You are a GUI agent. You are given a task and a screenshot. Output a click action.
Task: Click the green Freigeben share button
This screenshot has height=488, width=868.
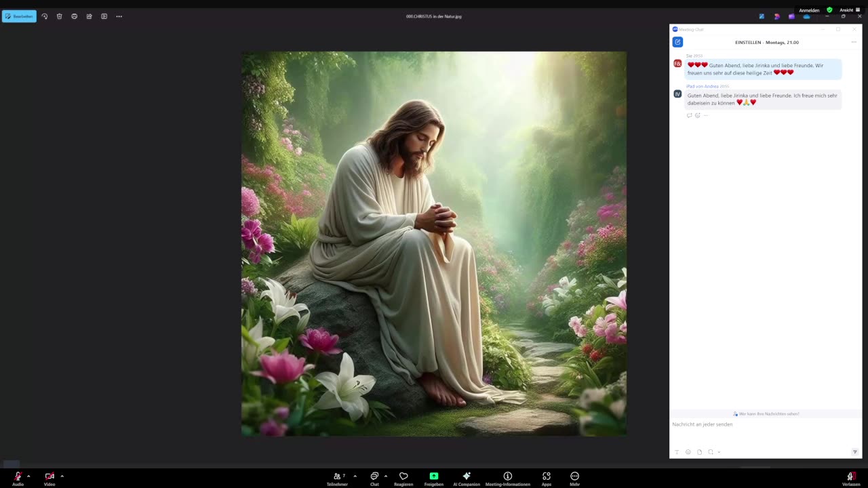[434, 479]
